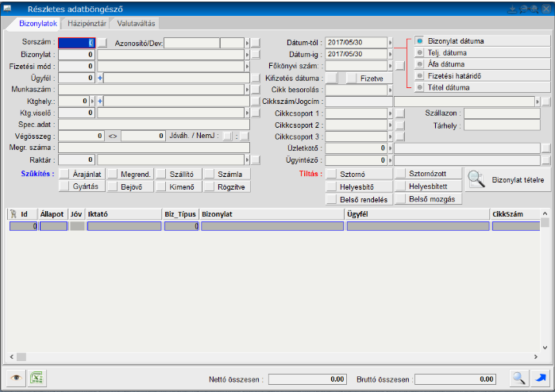Expand the Munkaszám dropdown
The width and height of the screenshot is (555, 392).
(246, 90)
